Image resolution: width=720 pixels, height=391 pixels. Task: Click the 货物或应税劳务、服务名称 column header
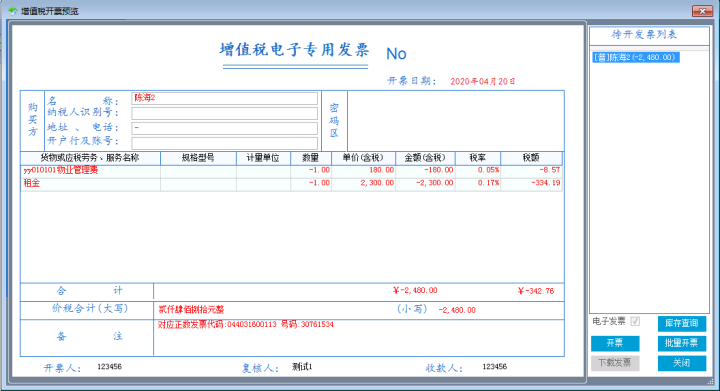(90, 158)
